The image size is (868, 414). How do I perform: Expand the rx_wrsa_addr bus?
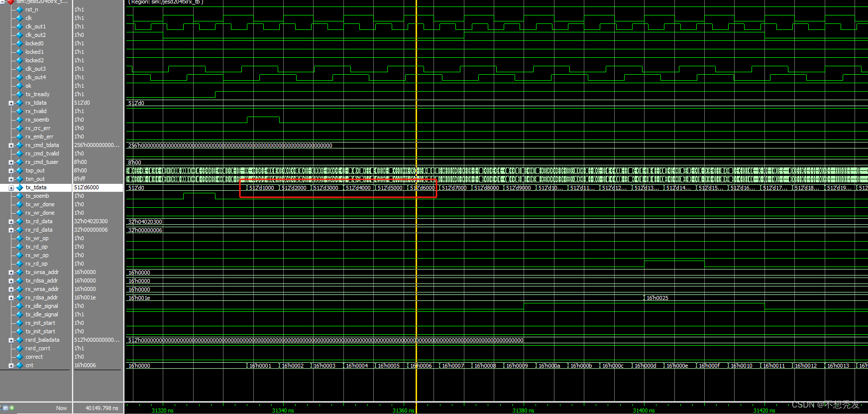point(11,289)
